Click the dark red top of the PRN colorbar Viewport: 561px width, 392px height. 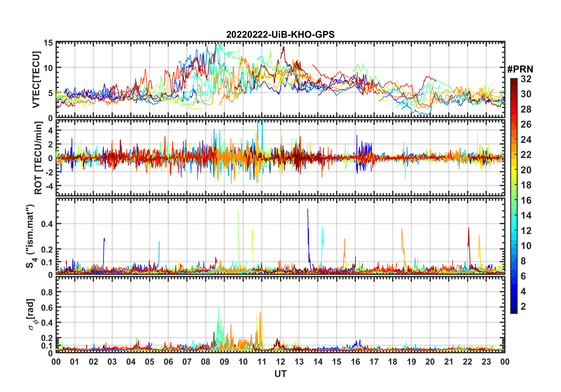coord(514,80)
